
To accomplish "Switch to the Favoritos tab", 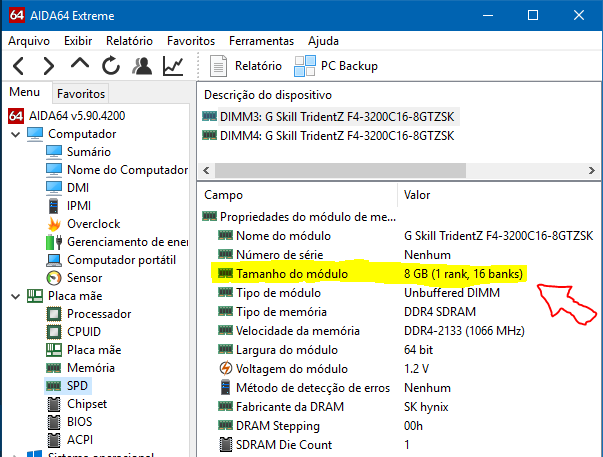I will click(81, 93).
